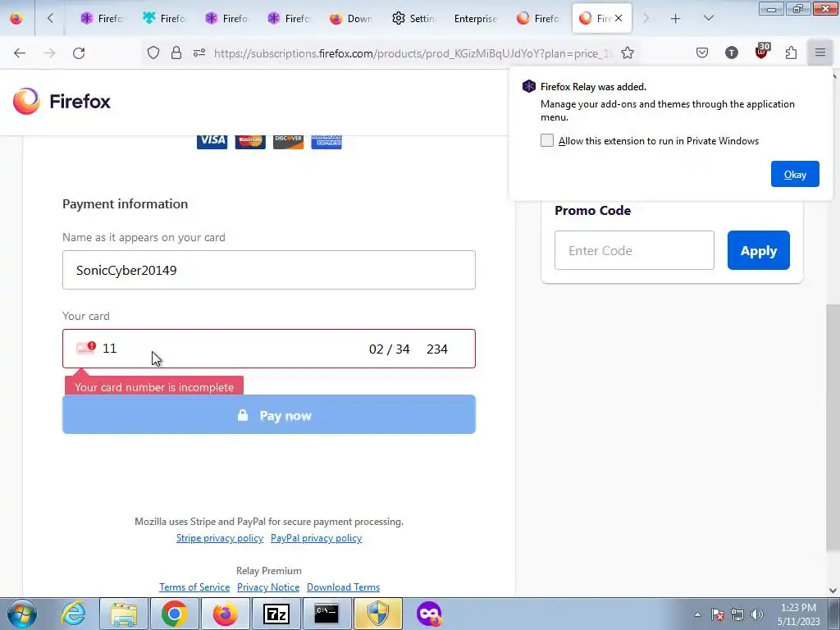Close the current active tab

pos(619,19)
